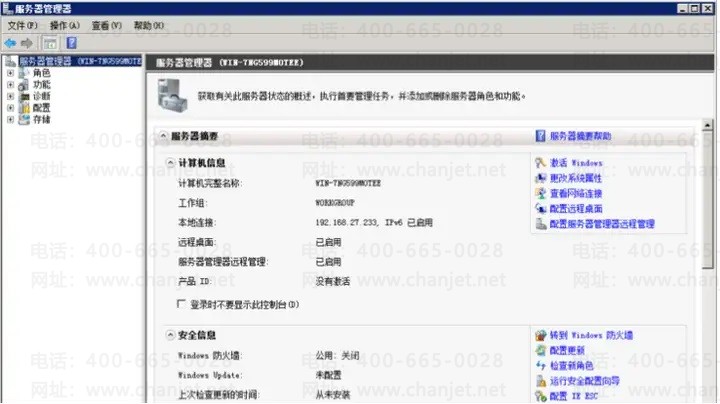Select the 存储 tree item label
The image size is (720, 404).
(x=41, y=120)
